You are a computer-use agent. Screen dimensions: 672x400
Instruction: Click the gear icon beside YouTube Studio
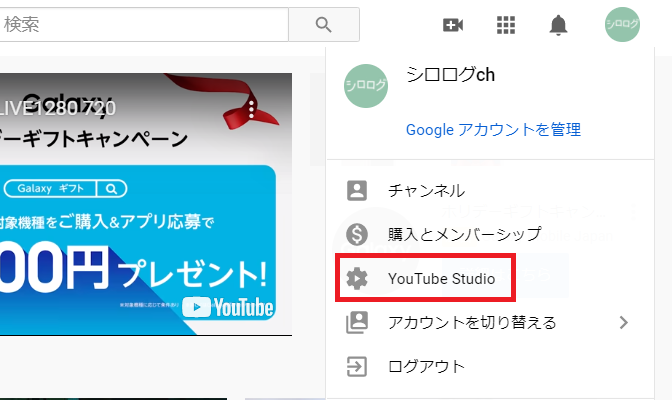357,279
